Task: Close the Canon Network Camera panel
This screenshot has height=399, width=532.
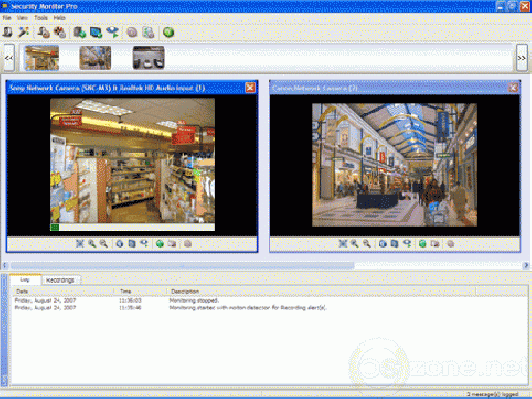Action: pyautogui.click(x=513, y=88)
